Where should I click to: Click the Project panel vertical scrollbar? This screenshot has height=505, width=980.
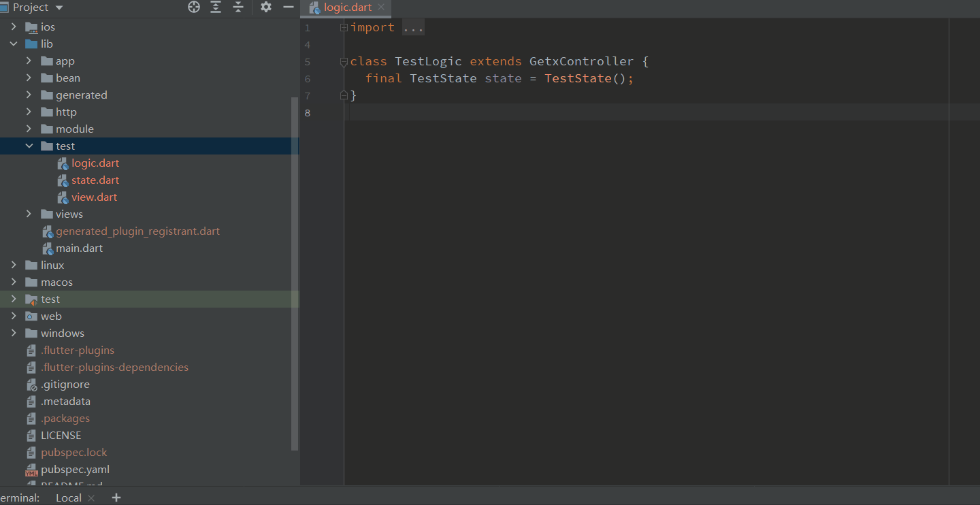295,274
